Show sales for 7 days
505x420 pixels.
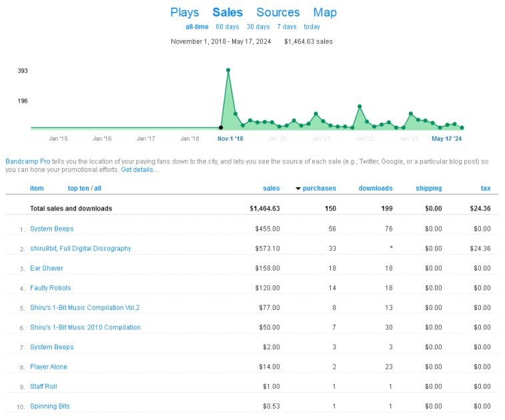pos(287,27)
